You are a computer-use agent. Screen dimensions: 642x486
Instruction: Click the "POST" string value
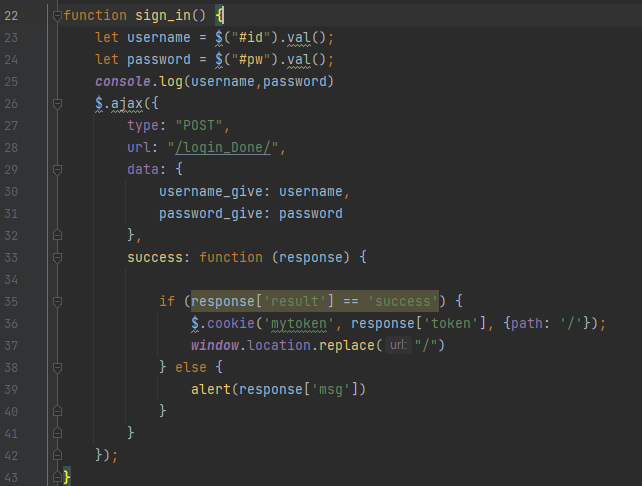coord(199,125)
